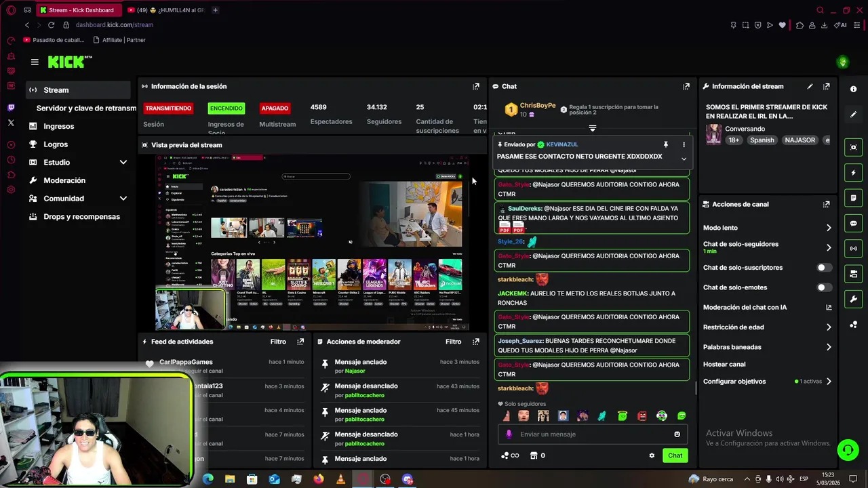Click the stream preview thumbnail
The height and width of the screenshot is (488, 868).
tap(313, 242)
